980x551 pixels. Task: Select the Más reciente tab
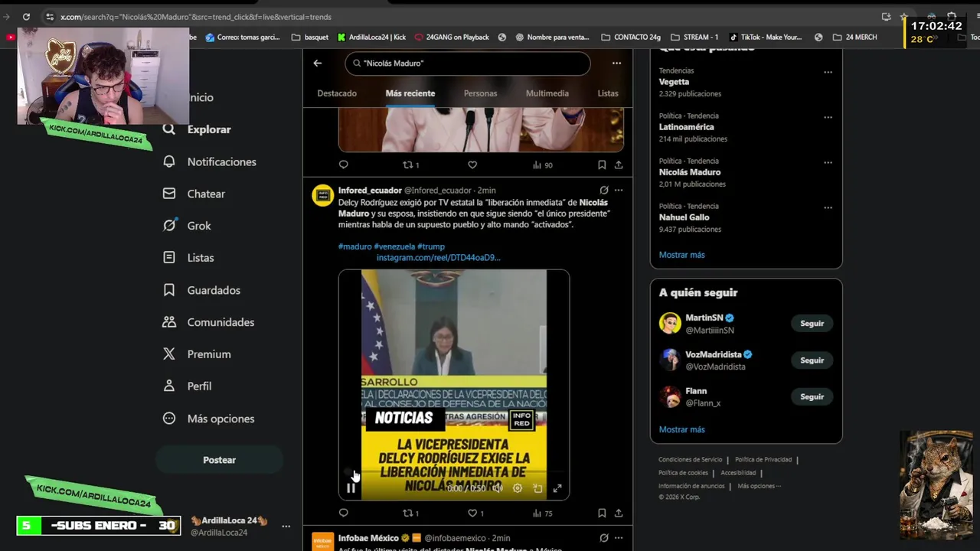click(x=410, y=93)
